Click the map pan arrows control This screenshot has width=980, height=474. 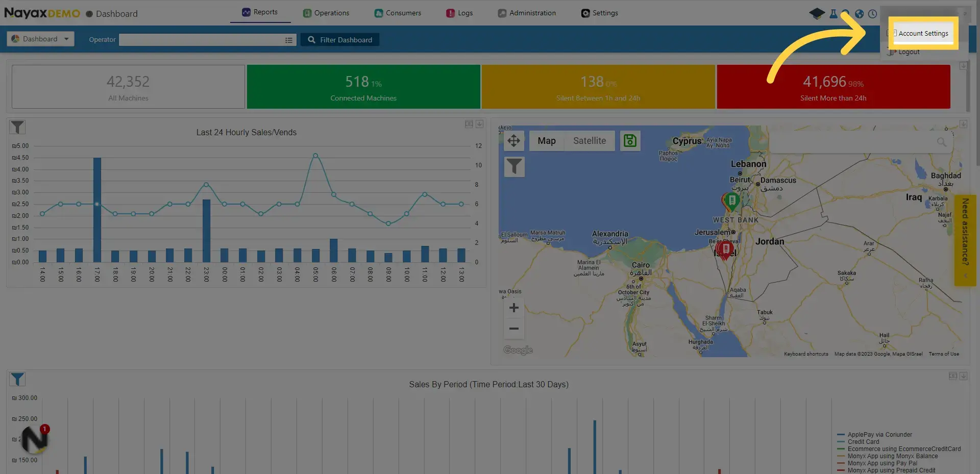514,140
